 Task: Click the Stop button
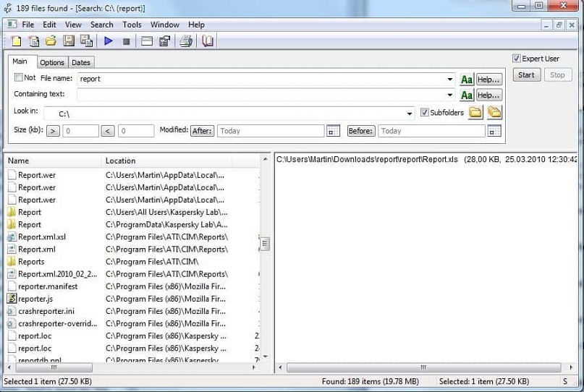coord(557,74)
